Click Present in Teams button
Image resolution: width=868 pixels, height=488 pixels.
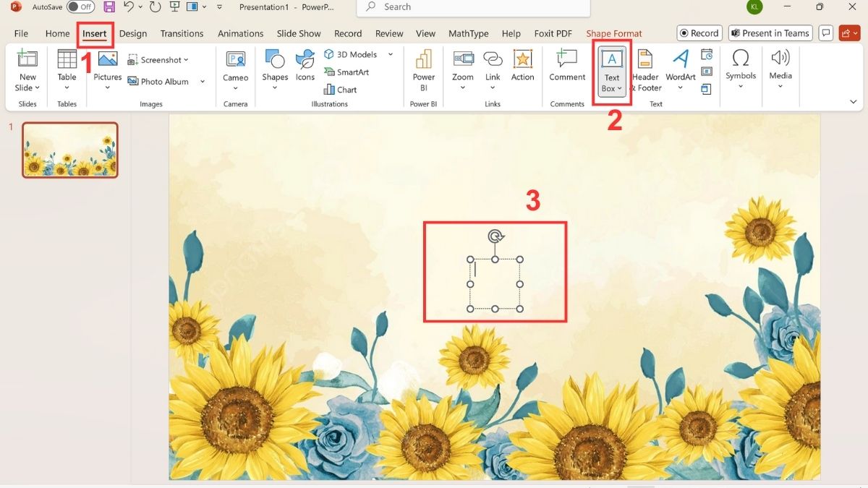[x=770, y=33]
